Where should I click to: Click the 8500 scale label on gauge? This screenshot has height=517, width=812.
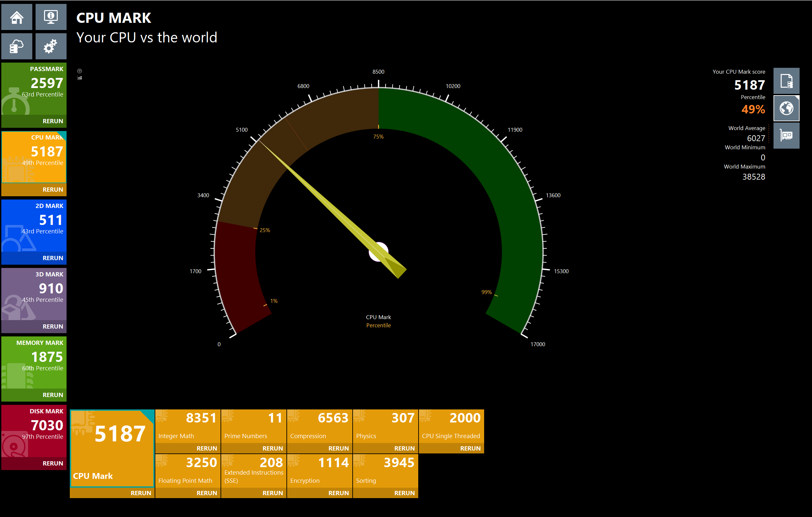(378, 72)
